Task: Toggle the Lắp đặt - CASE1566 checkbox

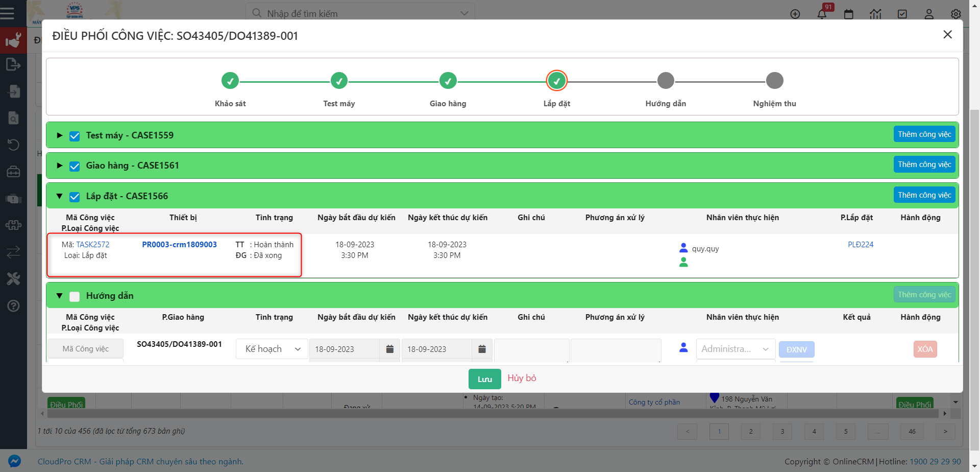Action: click(x=75, y=197)
